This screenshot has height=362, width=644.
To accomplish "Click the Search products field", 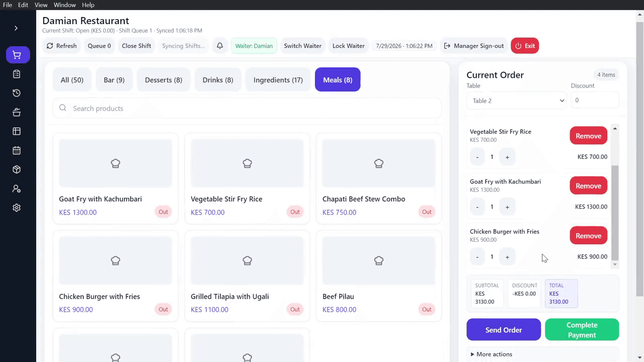I will click(247, 108).
